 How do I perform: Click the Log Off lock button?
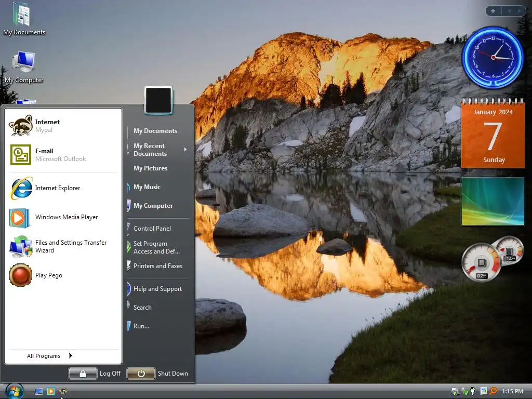tap(83, 374)
